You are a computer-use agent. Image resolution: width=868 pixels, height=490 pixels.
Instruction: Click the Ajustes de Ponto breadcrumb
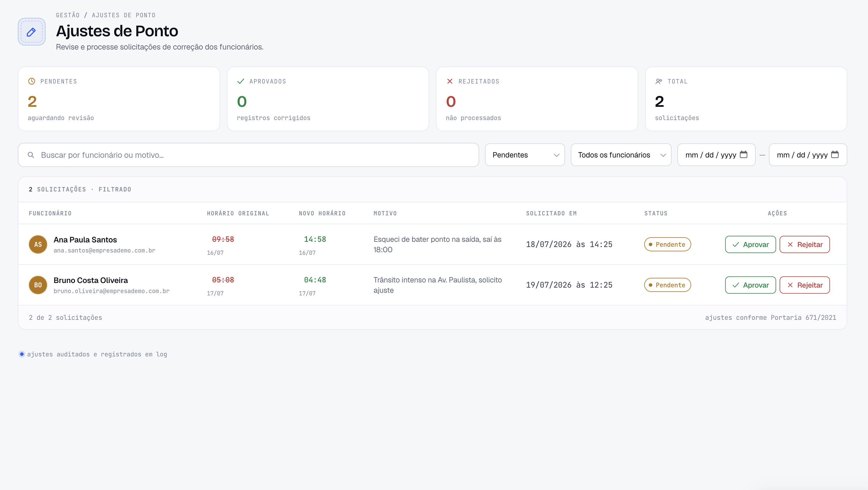124,15
